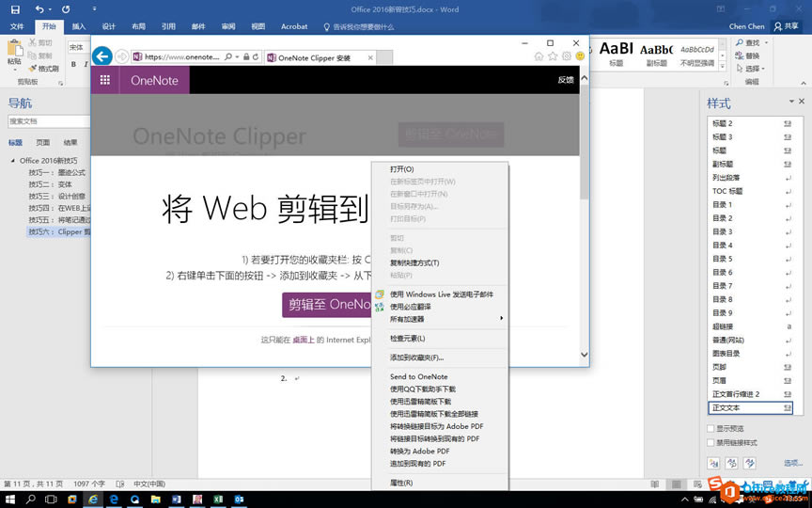
Task: Choose 使用 Windows Live 发送电子邮件 menu entry
Action: (442, 294)
